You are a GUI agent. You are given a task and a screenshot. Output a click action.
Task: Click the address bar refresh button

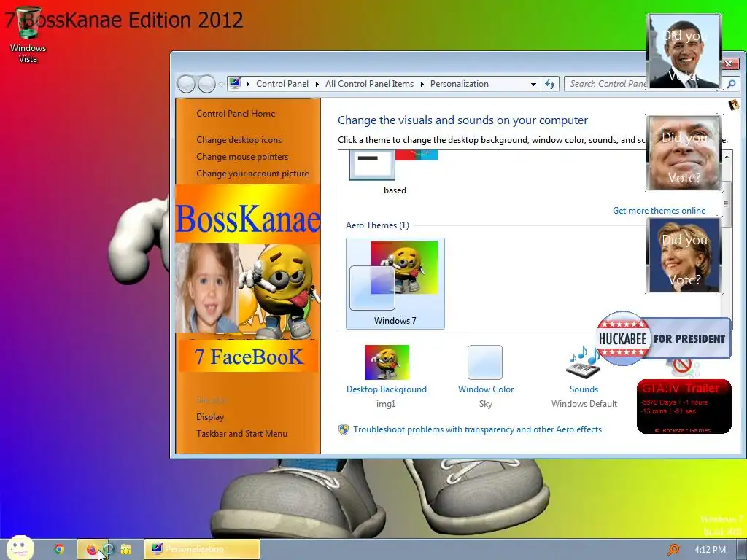coord(550,85)
